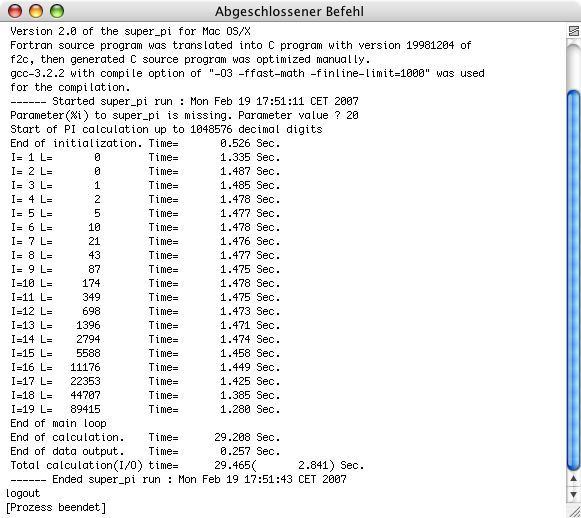Click the scroll down arrow

[573, 494]
